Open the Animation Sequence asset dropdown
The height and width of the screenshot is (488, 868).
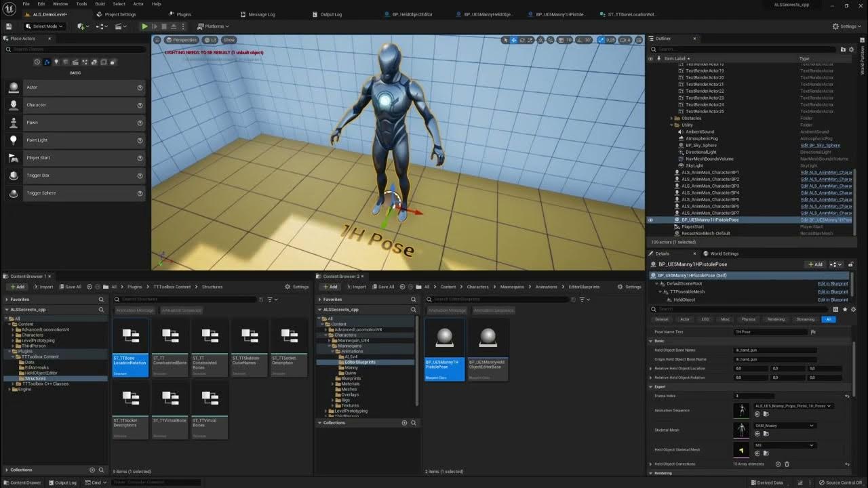(x=793, y=406)
